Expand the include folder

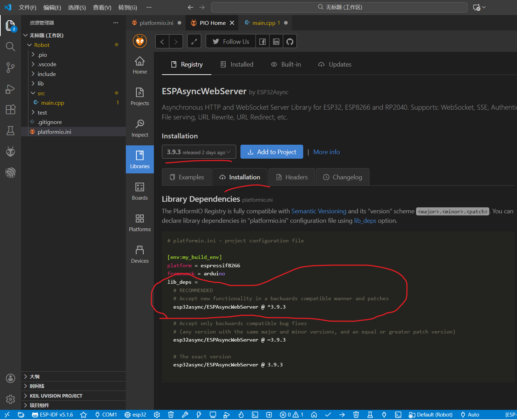33,74
